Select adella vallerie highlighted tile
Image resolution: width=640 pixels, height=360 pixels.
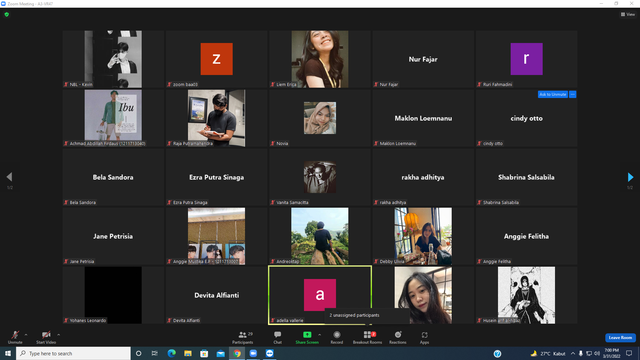click(x=320, y=295)
